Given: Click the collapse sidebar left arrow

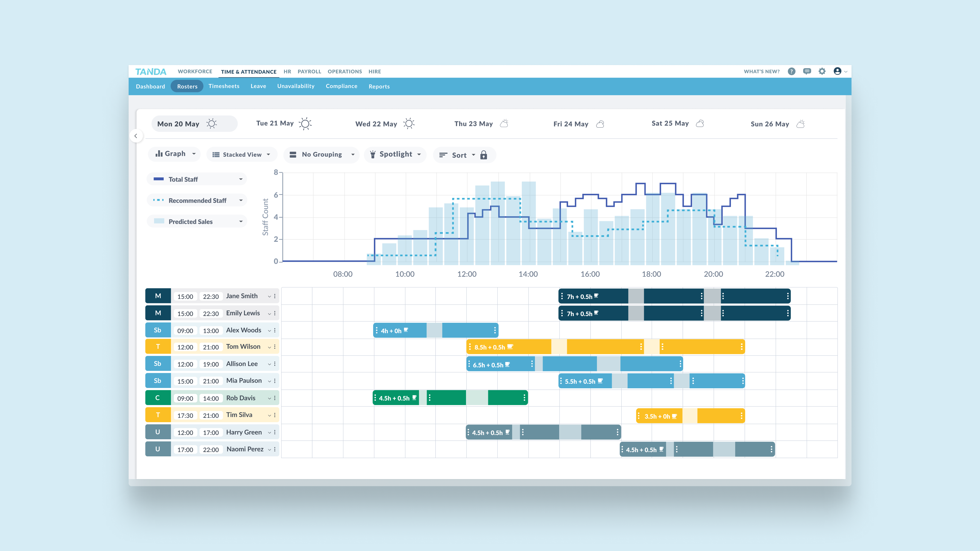Looking at the screenshot, I should pyautogui.click(x=136, y=136).
